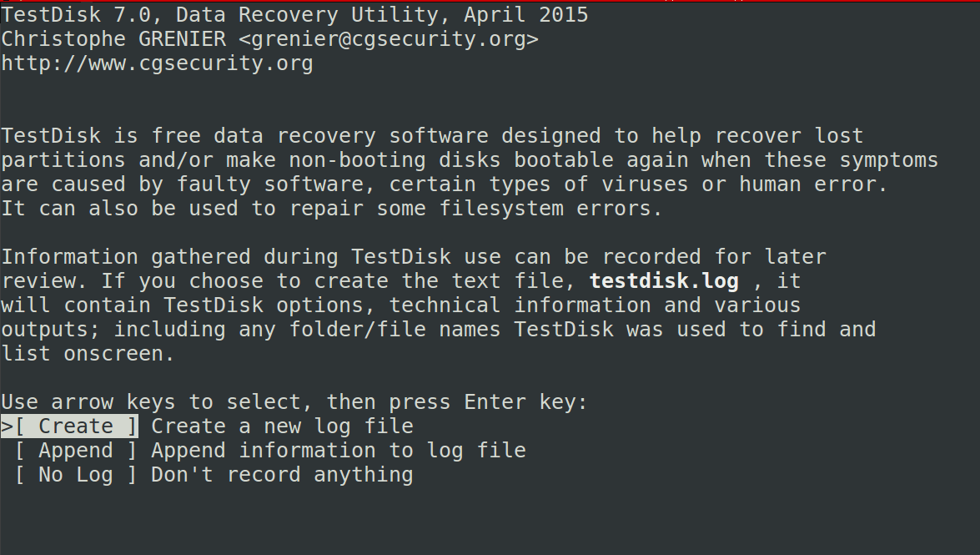The width and height of the screenshot is (980, 555).
Task: Click the "It can also be used" line
Action: tap(331, 209)
